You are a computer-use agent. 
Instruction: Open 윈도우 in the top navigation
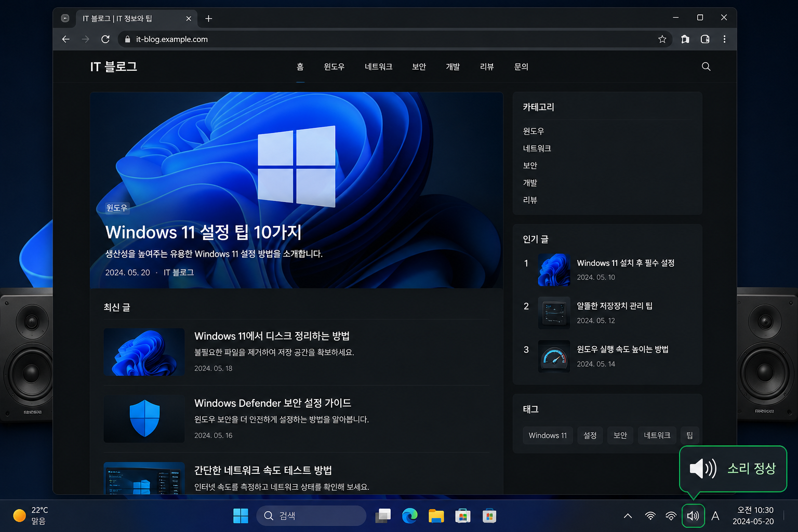point(334,66)
